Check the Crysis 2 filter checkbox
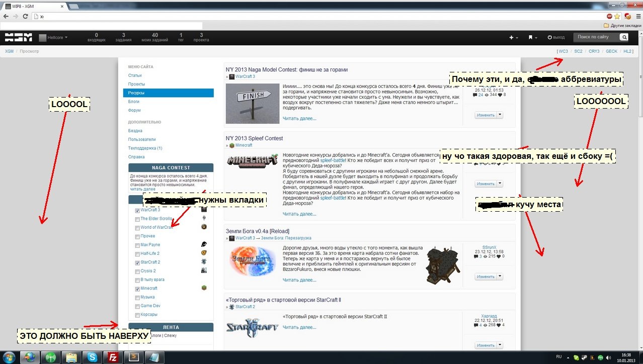This screenshot has width=643, height=364. tap(137, 271)
